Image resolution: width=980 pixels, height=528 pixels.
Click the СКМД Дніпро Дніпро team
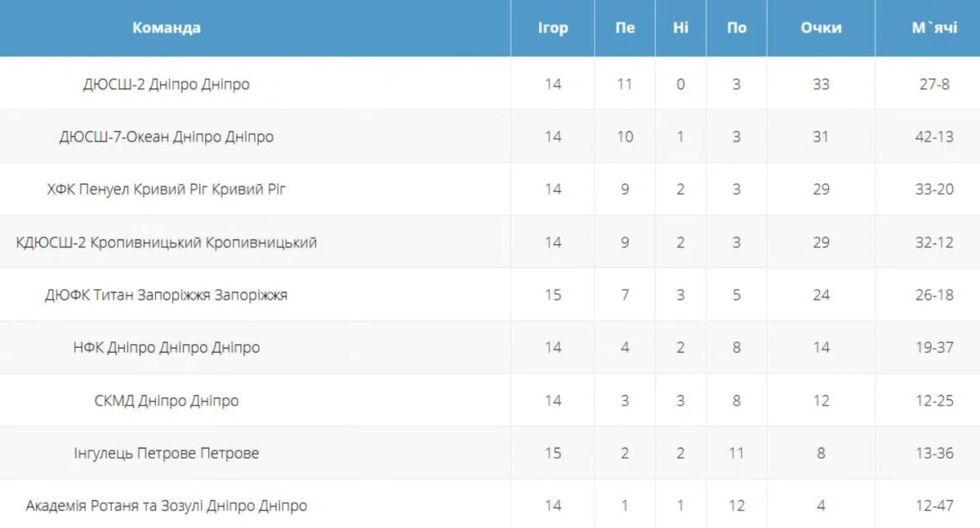(167, 401)
